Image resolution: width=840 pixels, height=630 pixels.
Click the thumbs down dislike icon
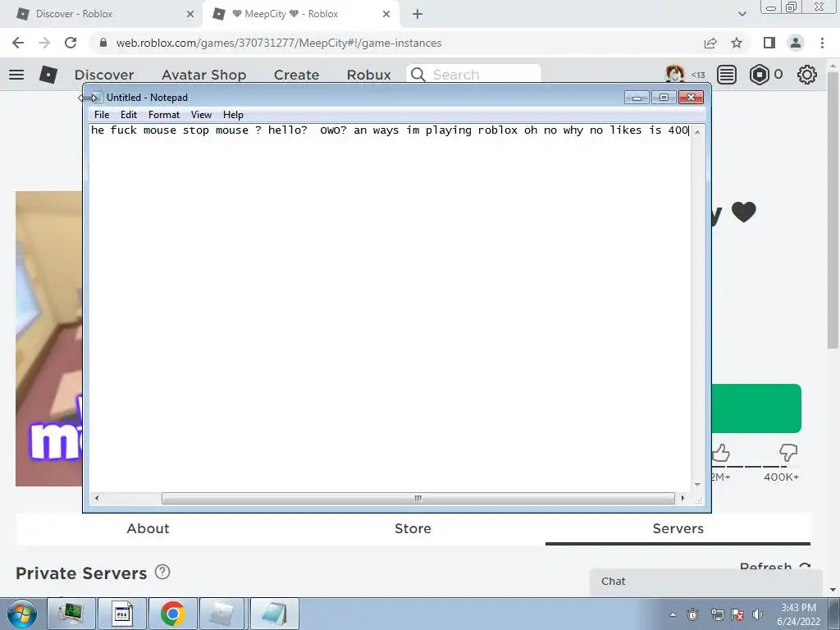click(788, 453)
